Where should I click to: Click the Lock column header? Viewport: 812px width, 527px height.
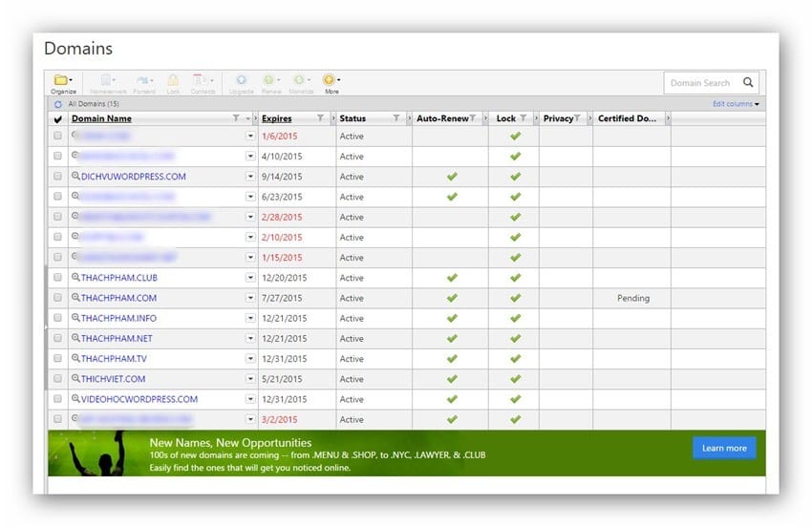click(506, 118)
